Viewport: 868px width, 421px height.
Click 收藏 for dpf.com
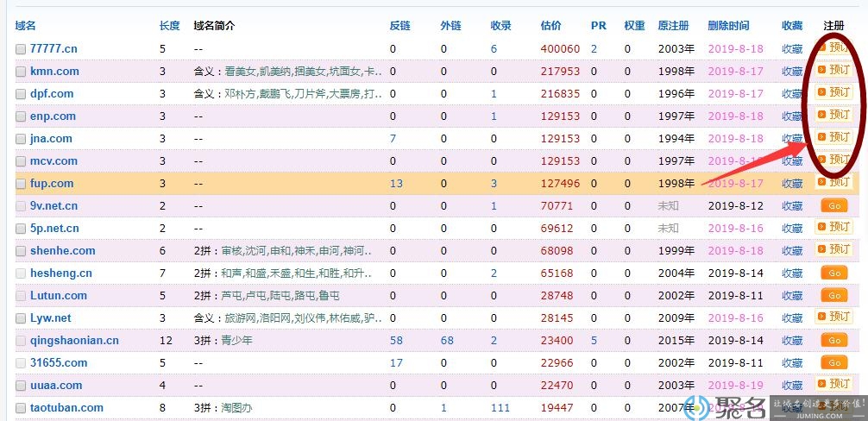tap(792, 93)
